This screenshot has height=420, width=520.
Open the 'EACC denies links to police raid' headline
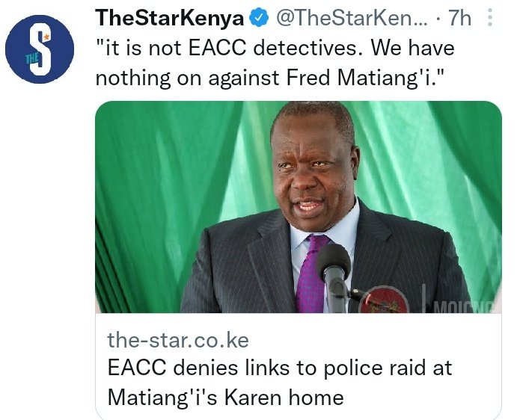[x=280, y=368]
